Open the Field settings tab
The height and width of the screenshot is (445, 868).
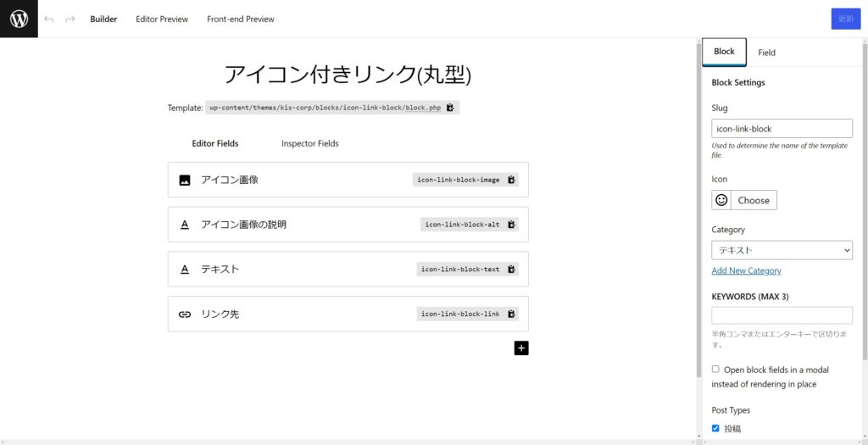pos(766,53)
